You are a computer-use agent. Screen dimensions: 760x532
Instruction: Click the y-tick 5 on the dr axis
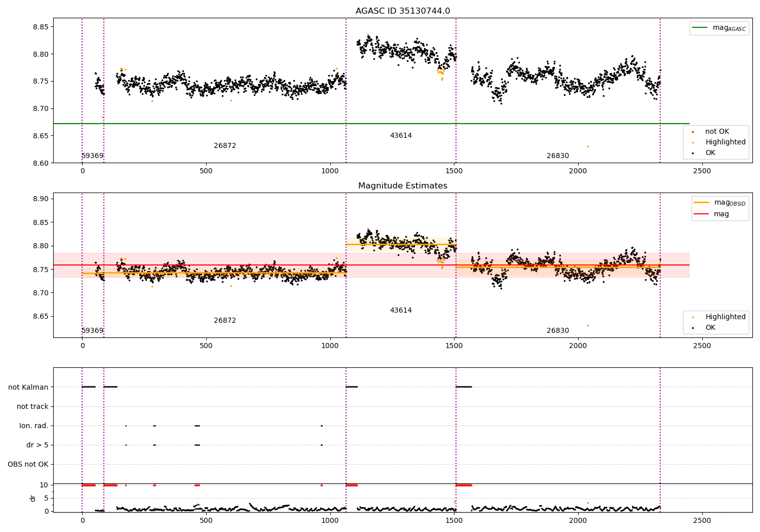coord(47,498)
